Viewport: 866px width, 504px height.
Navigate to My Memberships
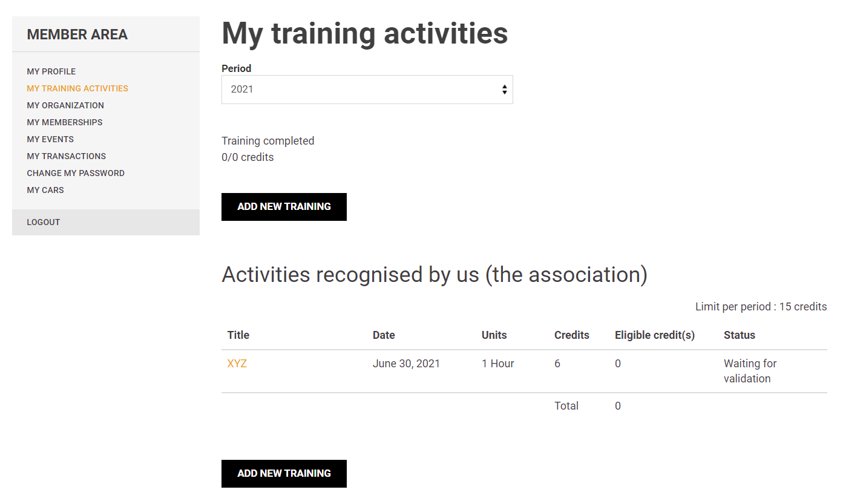coord(65,122)
